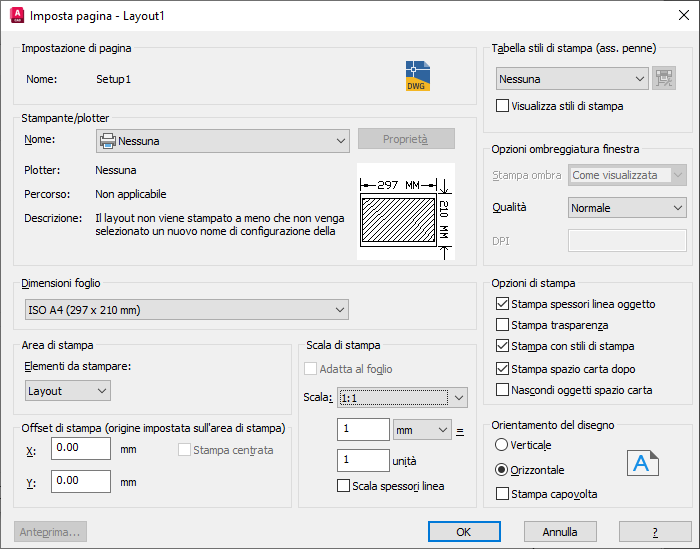Click the help question mark button

point(655,532)
